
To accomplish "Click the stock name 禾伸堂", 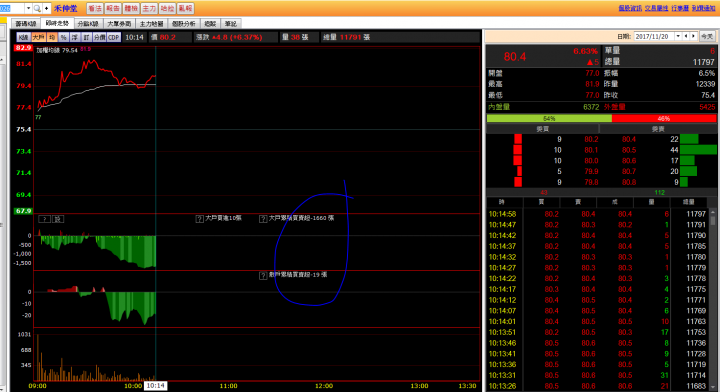I will pos(66,8).
